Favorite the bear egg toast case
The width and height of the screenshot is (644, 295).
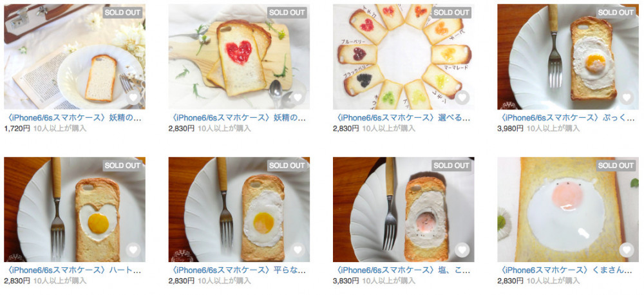(x=627, y=250)
